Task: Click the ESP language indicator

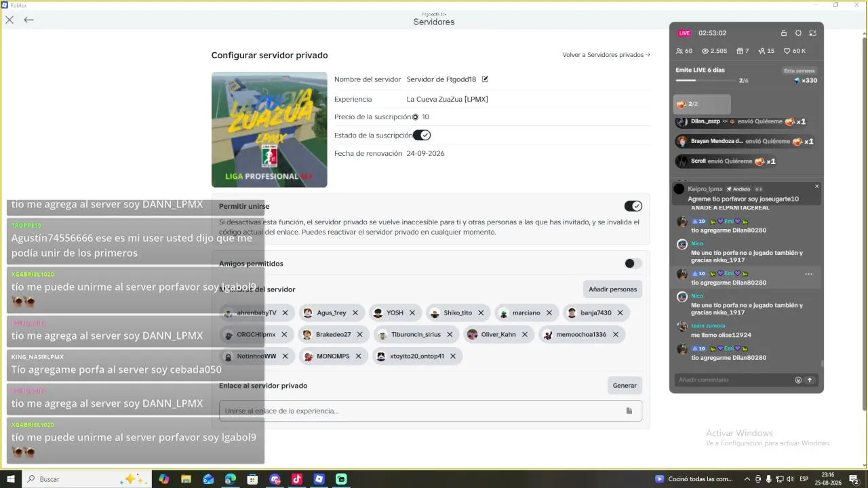Action: 804,479
